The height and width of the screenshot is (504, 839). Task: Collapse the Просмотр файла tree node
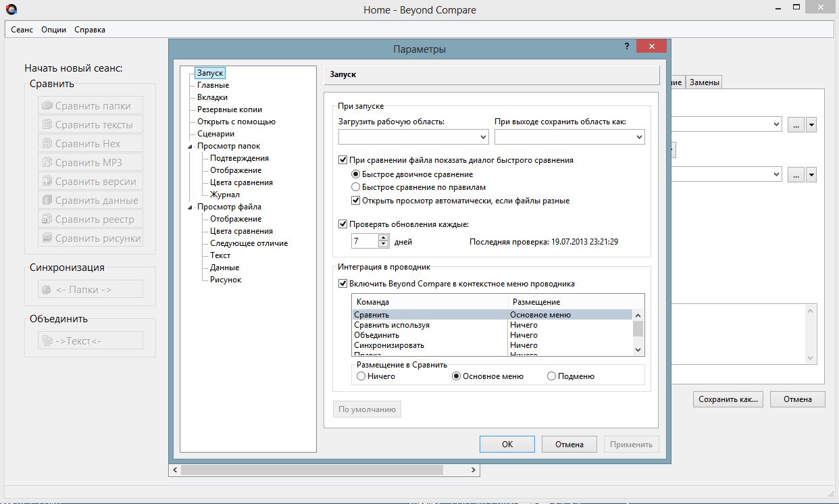tap(190, 207)
